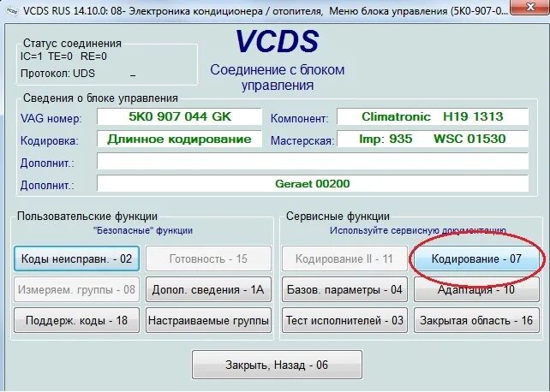Screen dimensions: 550x392
Task: Click 'Статус соединения' group title
Action: (x=72, y=44)
